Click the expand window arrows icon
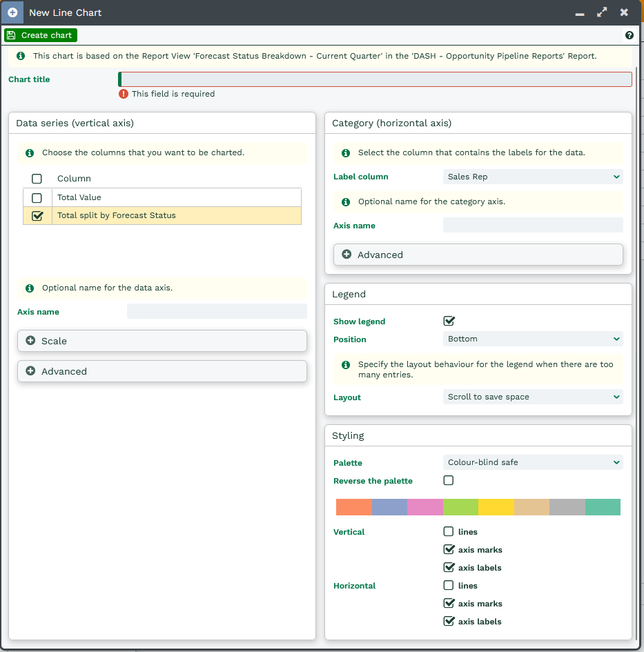 click(602, 12)
